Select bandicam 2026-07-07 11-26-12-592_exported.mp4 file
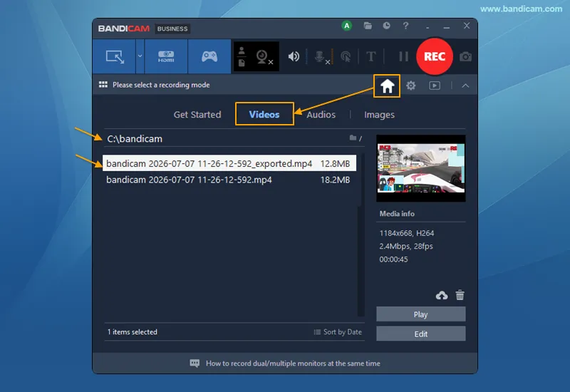The width and height of the screenshot is (570, 392). [229, 163]
